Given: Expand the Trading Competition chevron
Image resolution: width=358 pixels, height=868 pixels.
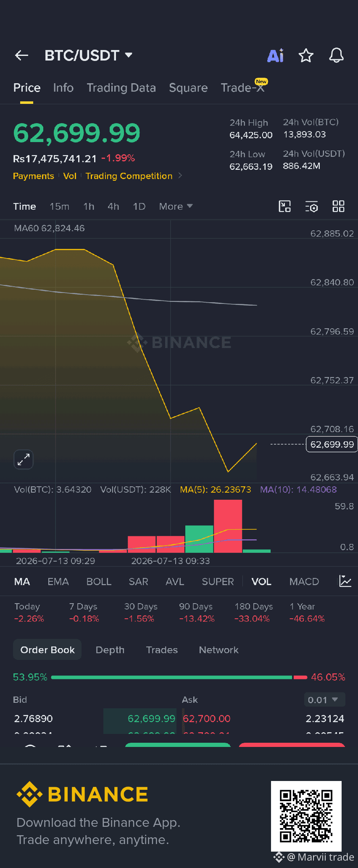Looking at the screenshot, I should click(x=180, y=176).
